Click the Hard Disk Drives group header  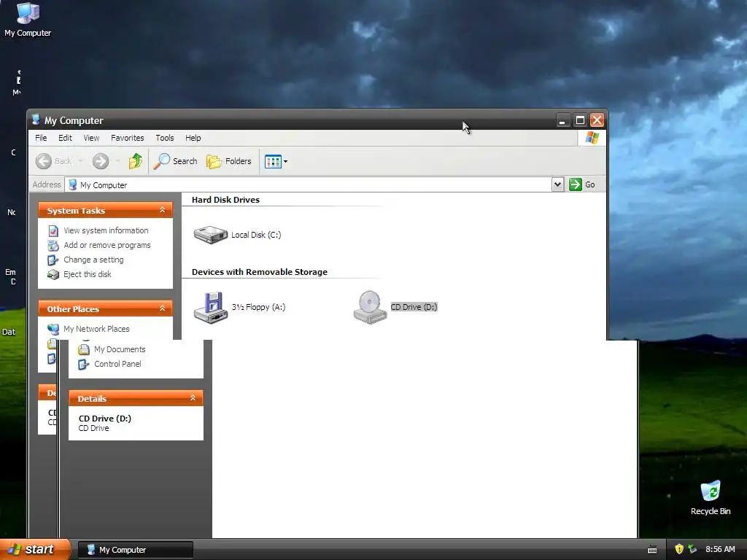[x=226, y=200]
